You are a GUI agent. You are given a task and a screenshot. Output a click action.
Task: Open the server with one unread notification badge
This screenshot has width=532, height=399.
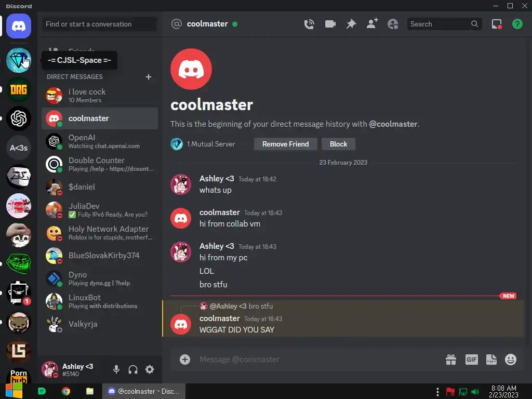(19, 293)
